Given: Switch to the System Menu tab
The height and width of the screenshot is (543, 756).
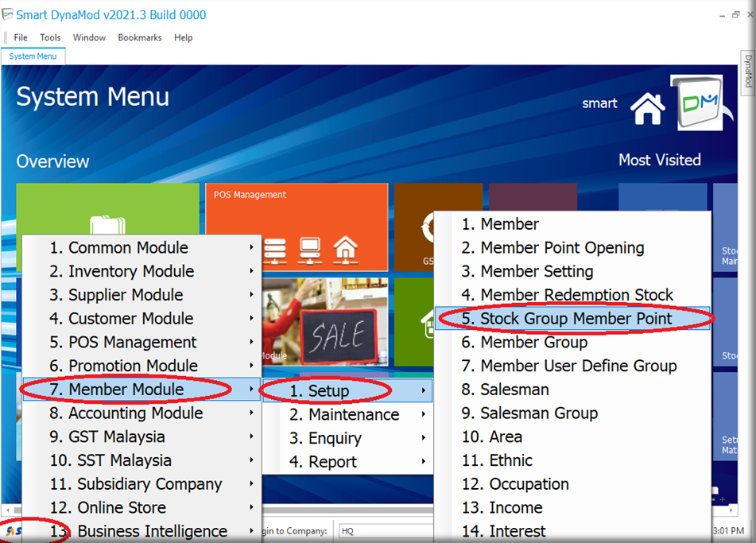Looking at the screenshot, I should [x=33, y=56].
